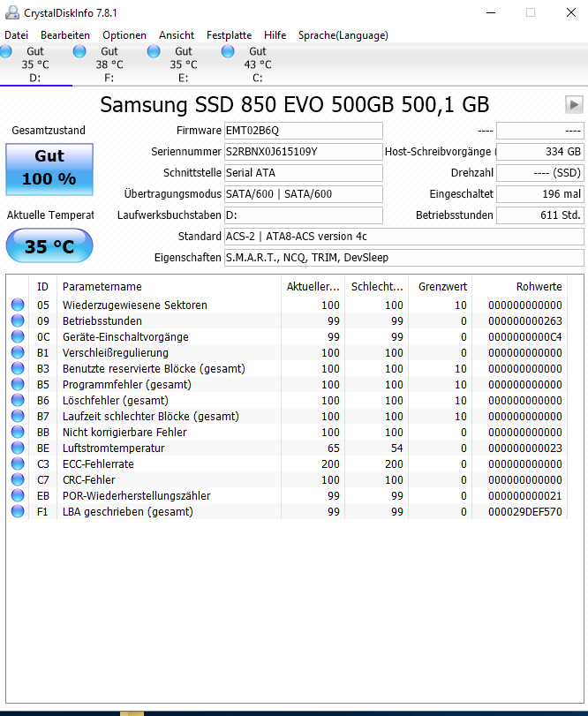This screenshot has width=588, height=716.
Task: Click the Gesamtzustand label
Action: tap(49, 131)
